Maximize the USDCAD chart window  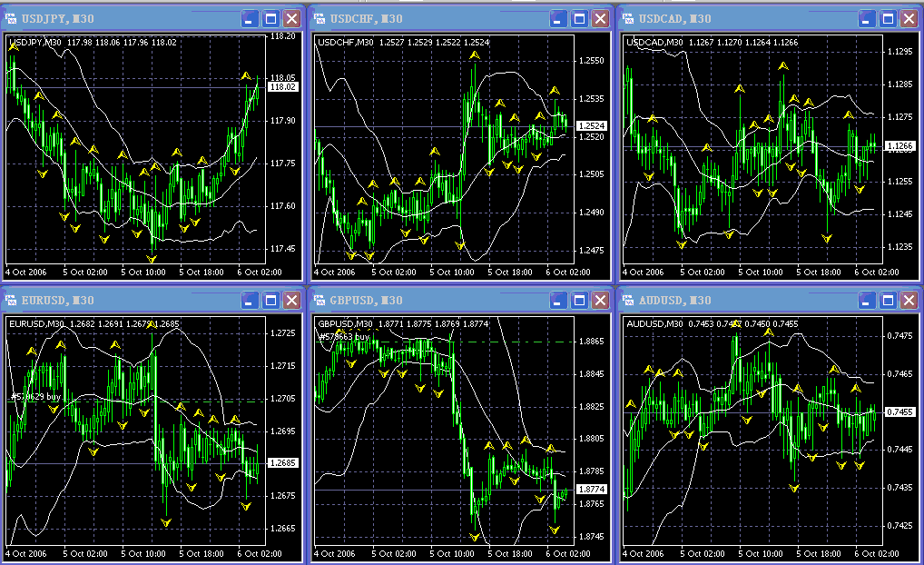[x=888, y=19]
